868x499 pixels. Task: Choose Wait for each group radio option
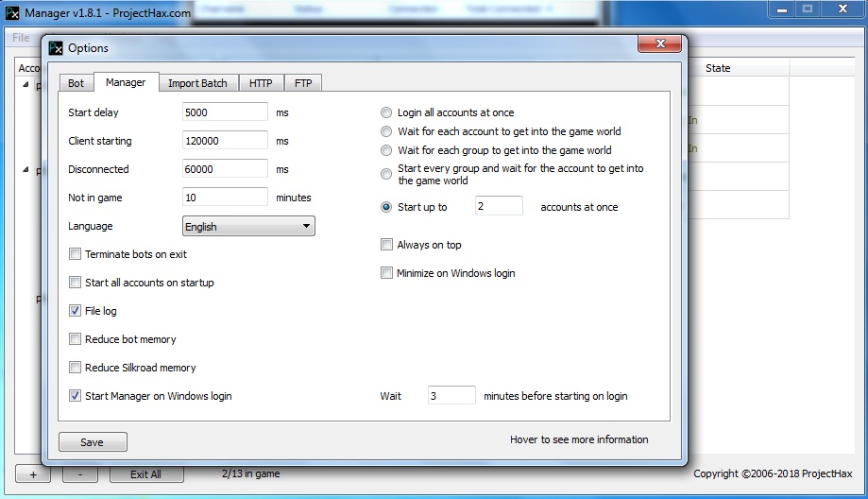(386, 150)
